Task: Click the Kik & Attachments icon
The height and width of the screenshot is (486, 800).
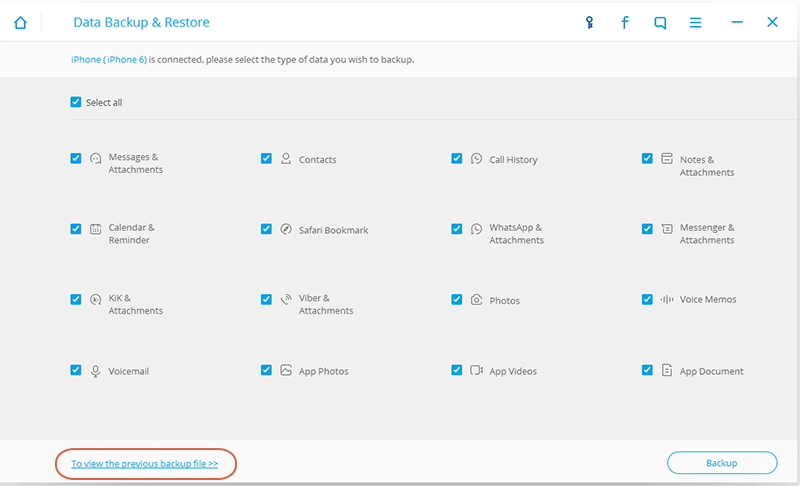Action: click(95, 299)
